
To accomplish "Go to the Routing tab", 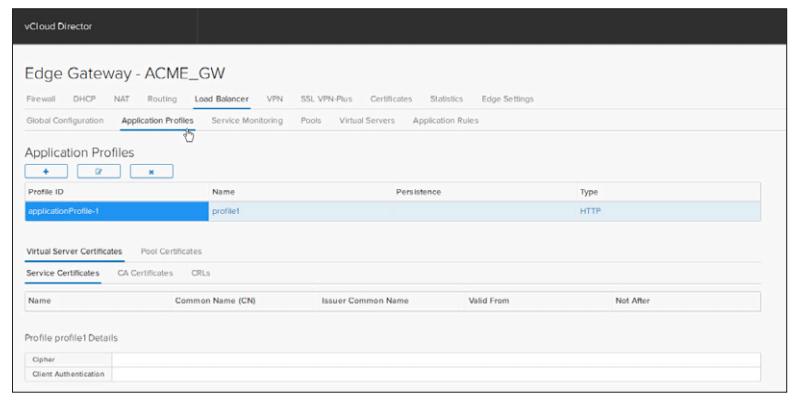I will [x=162, y=99].
